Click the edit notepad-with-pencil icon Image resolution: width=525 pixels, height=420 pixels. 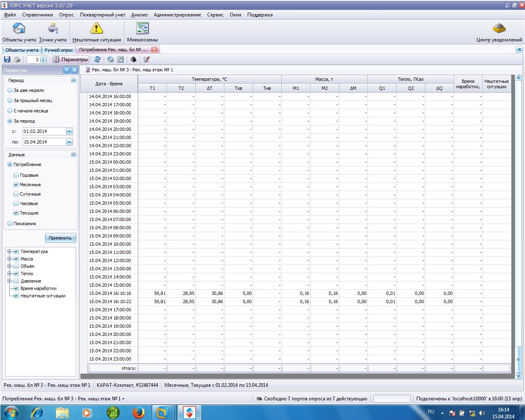pos(146,59)
